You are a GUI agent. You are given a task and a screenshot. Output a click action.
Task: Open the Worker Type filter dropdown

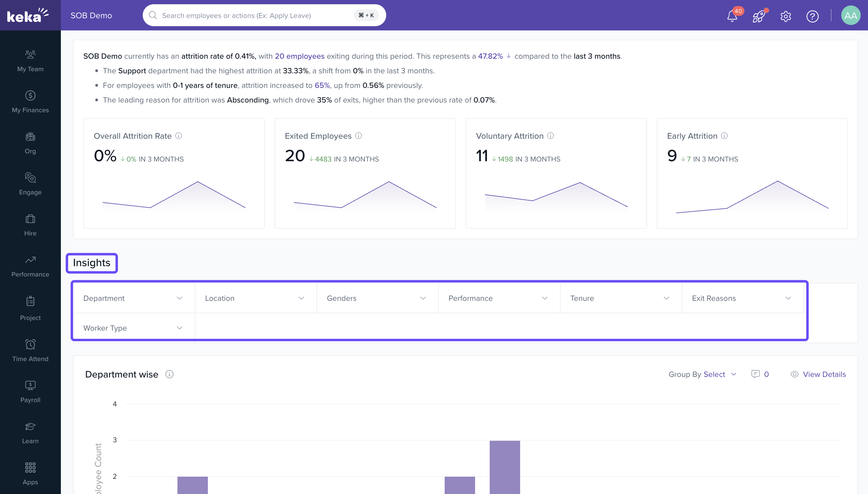tap(133, 328)
